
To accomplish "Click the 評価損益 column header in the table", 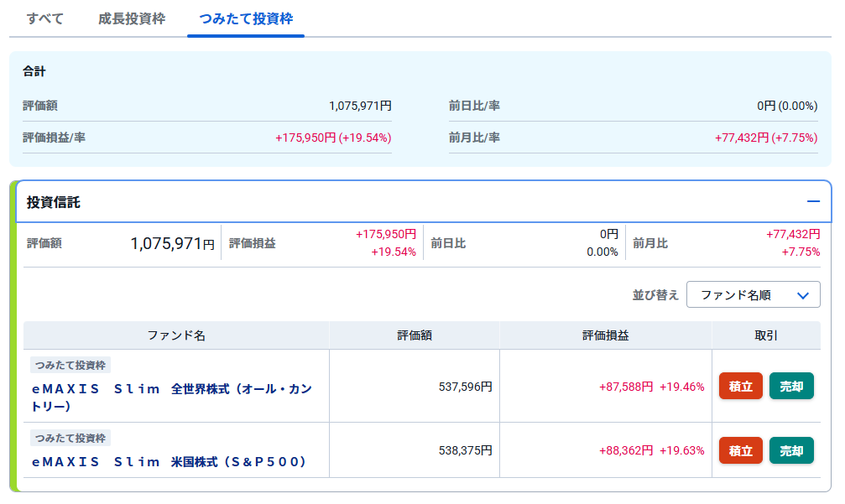I will (605, 335).
